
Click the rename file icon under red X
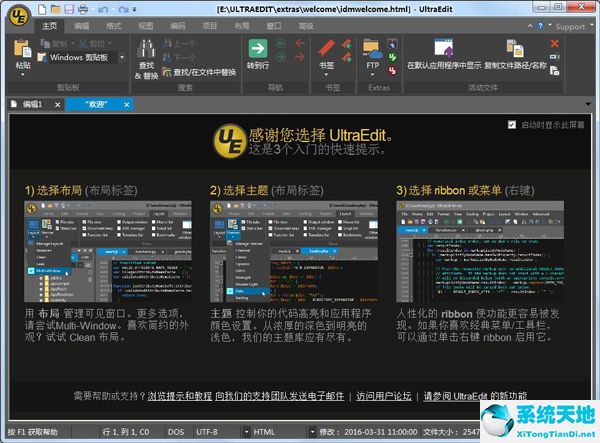[554, 57]
